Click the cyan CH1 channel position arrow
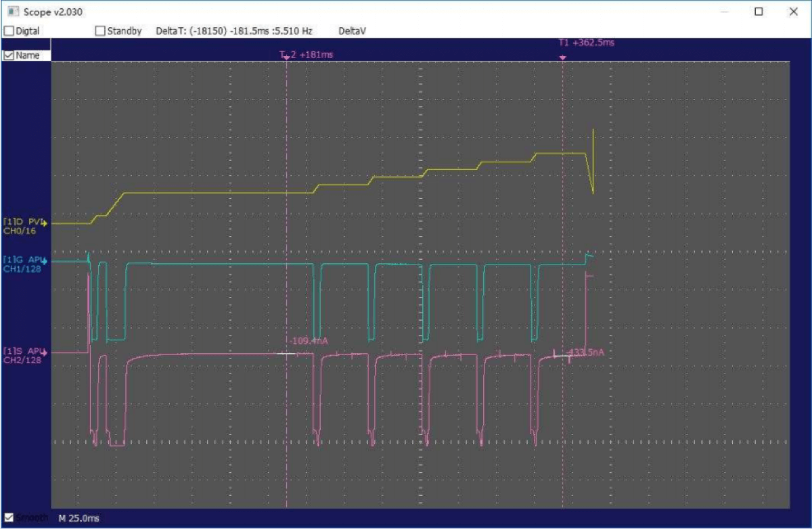 (x=46, y=260)
